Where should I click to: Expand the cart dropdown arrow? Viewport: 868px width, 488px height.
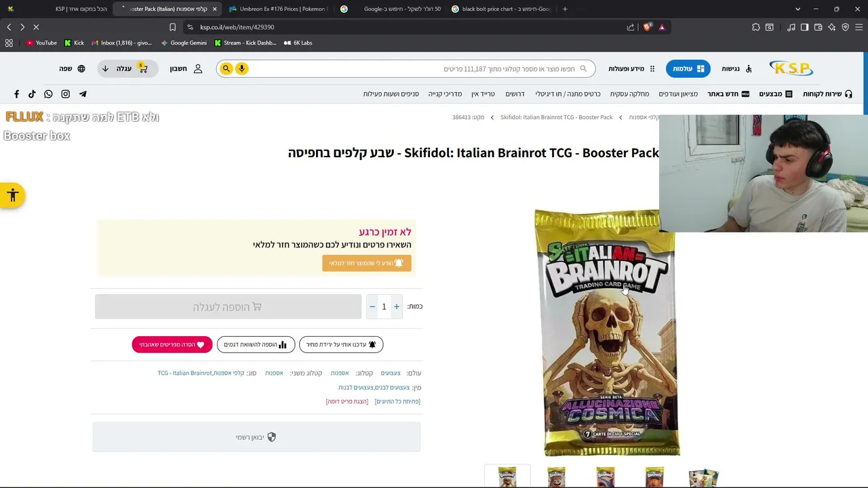click(x=105, y=68)
